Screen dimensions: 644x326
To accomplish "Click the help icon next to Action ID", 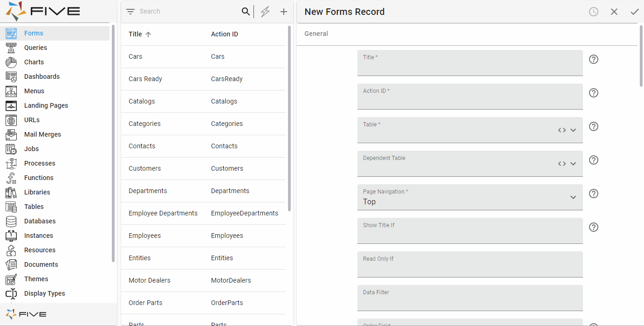I will coord(593,93).
